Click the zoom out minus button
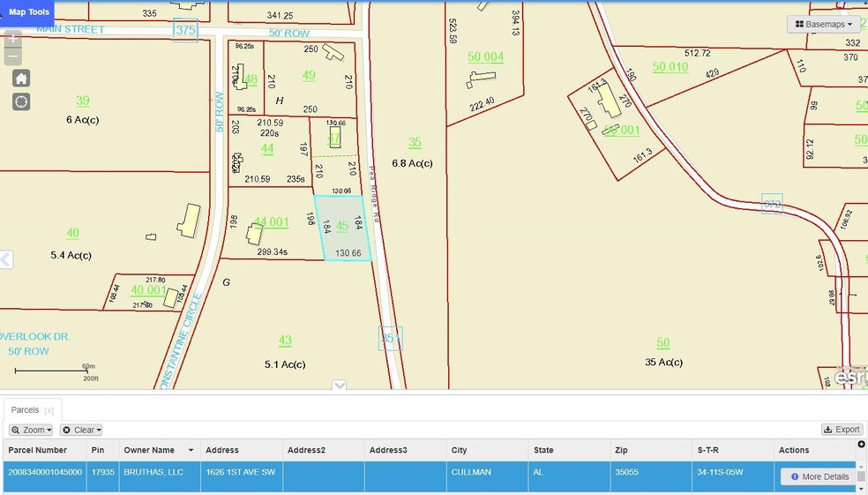 12,57
